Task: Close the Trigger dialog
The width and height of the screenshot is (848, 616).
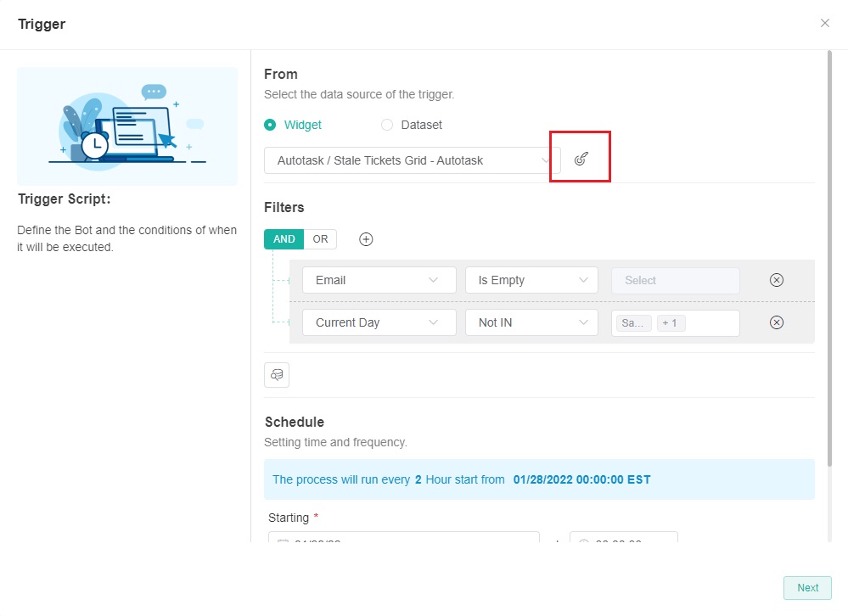Action: pos(824,23)
